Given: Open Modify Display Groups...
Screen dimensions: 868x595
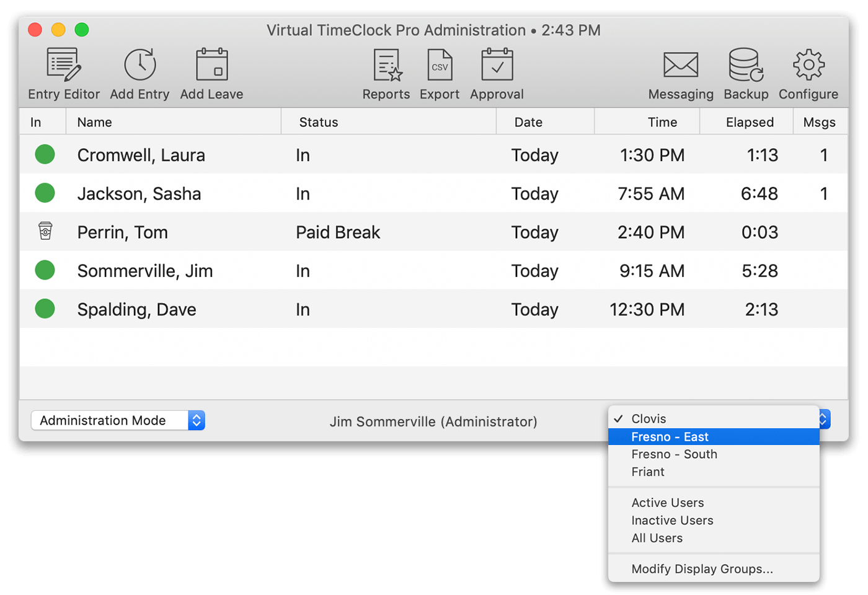Looking at the screenshot, I should pyautogui.click(x=714, y=569).
